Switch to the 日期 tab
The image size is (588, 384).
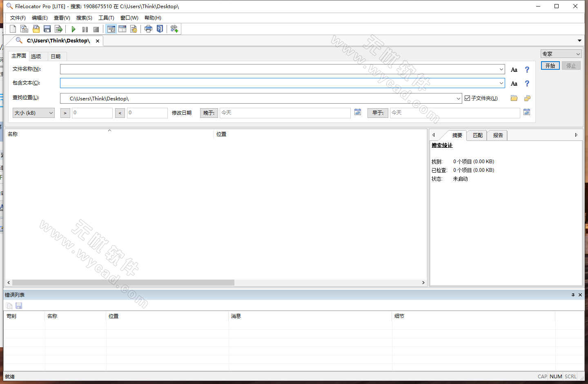[x=56, y=56]
